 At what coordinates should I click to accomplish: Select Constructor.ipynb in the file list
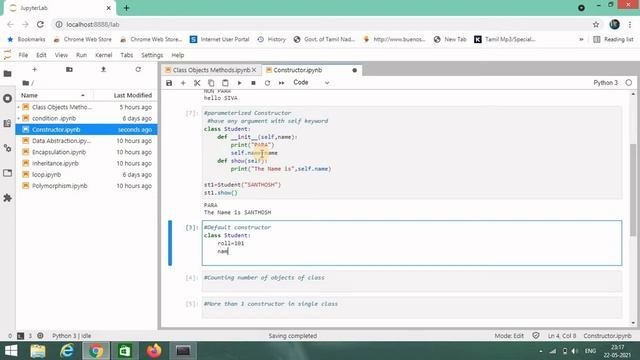click(x=87, y=129)
